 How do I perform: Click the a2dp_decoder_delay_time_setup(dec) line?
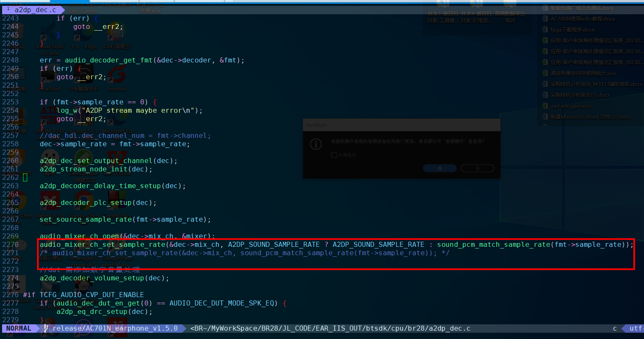pos(113,186)
